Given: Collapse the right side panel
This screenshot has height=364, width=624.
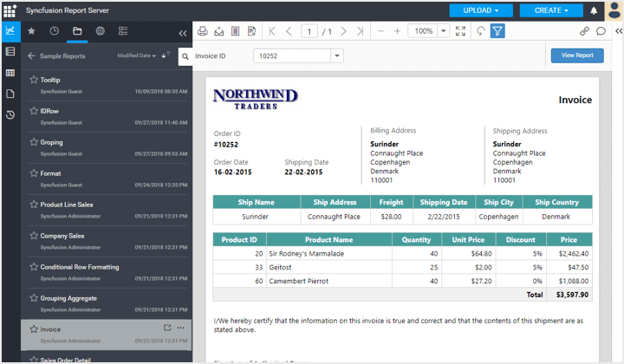Looking at the screenshot, I should coord(619,31).
